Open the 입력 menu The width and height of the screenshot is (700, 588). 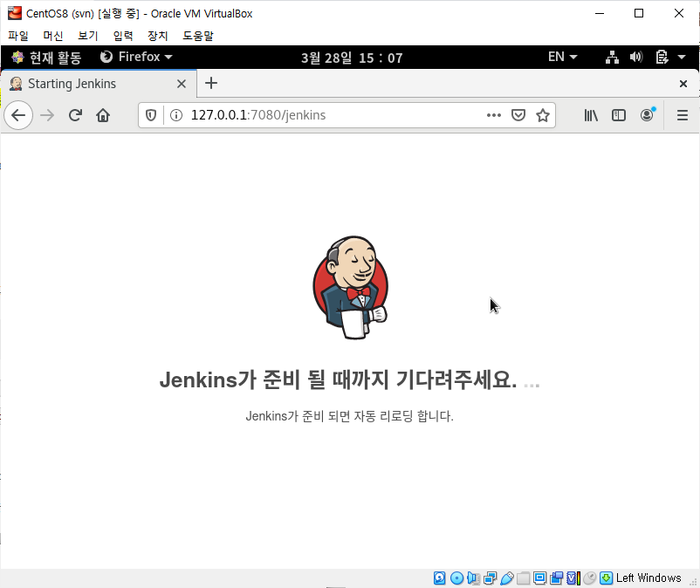click(x=123, y=36)
